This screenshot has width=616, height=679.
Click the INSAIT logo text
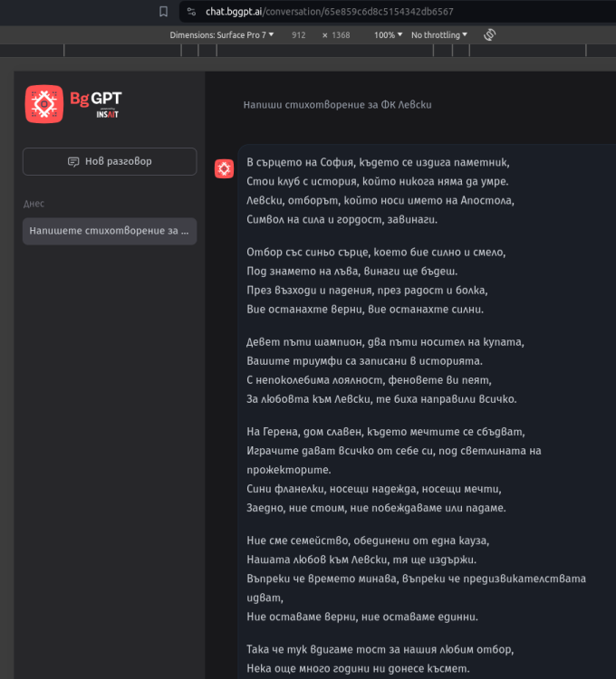pos(107,113)
